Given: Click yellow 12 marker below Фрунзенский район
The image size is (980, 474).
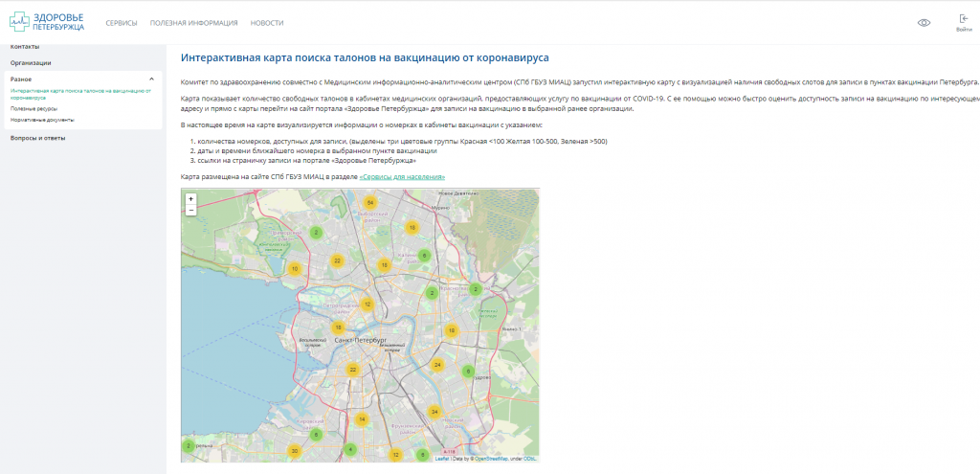Looking at the screenshot, I should tap(395, 455).
